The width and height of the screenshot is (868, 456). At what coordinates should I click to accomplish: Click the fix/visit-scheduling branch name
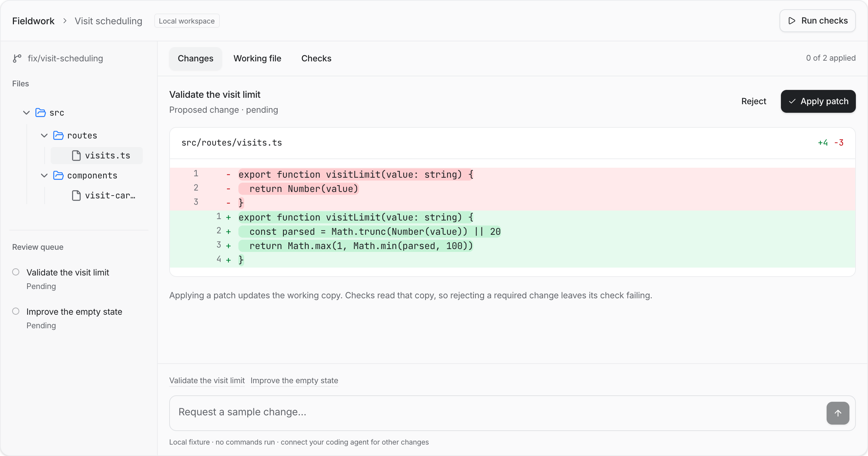click(65, 58)
